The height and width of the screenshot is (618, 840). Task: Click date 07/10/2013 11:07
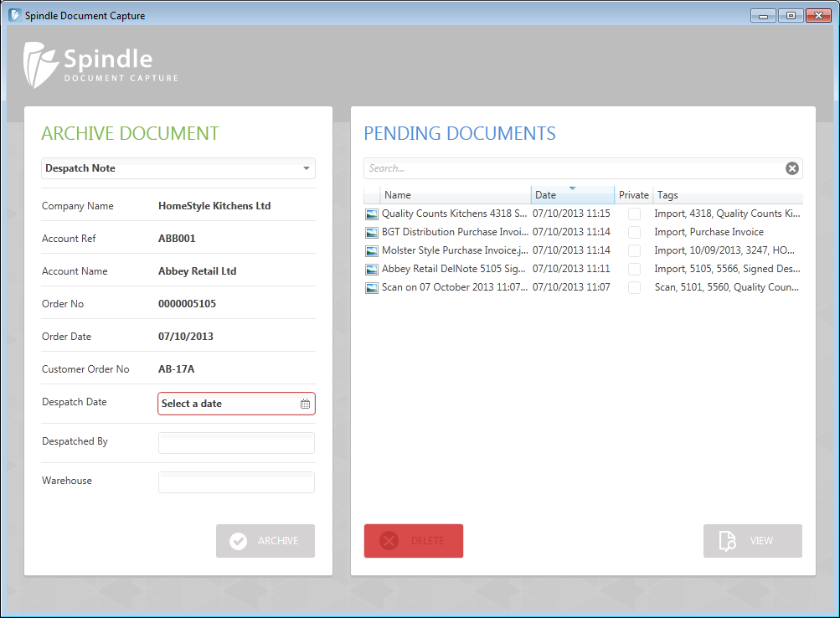click(571, 287)
